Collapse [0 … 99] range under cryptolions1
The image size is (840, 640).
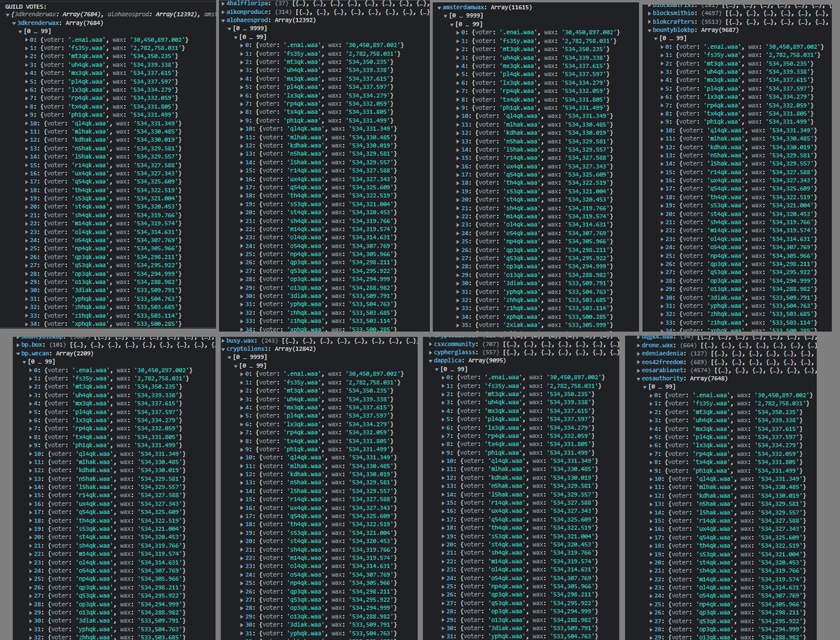pos(236,365)
